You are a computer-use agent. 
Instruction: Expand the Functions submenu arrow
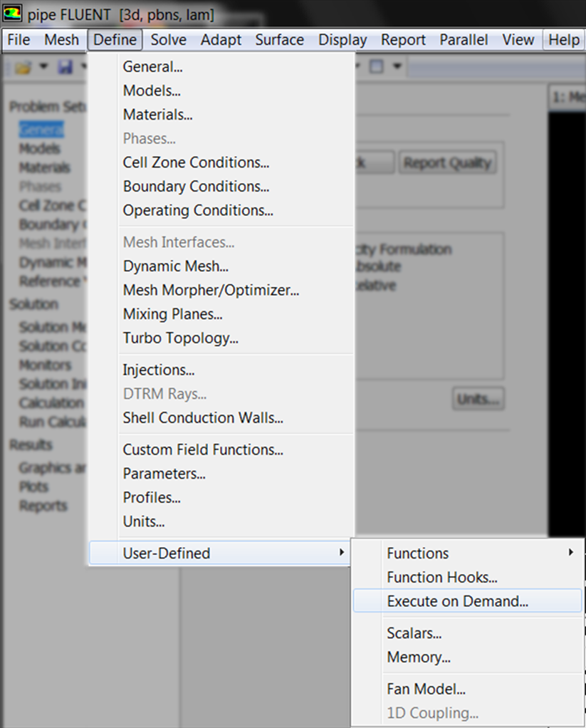[x=570, y=553]
